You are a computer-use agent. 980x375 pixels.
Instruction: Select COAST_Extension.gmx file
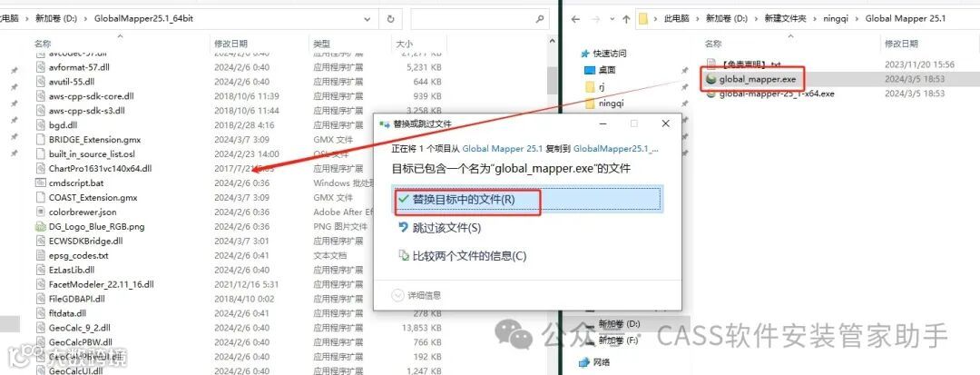coord(93,198)
